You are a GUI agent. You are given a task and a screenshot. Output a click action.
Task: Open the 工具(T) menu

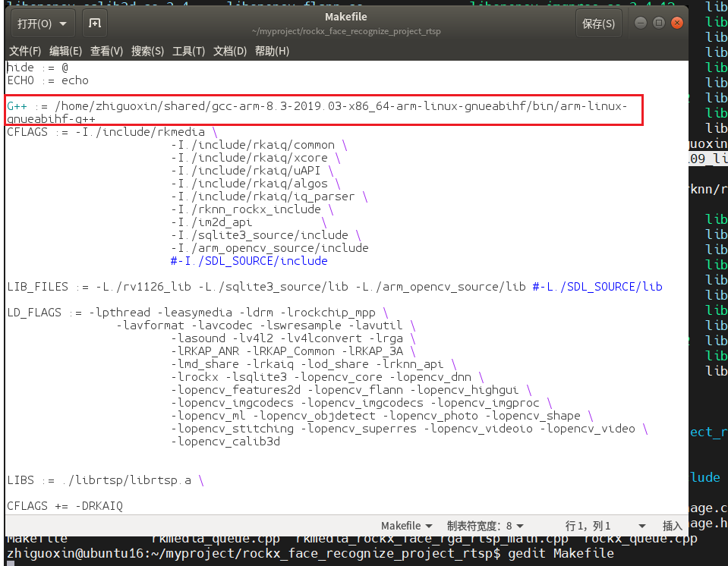[188, 51]
